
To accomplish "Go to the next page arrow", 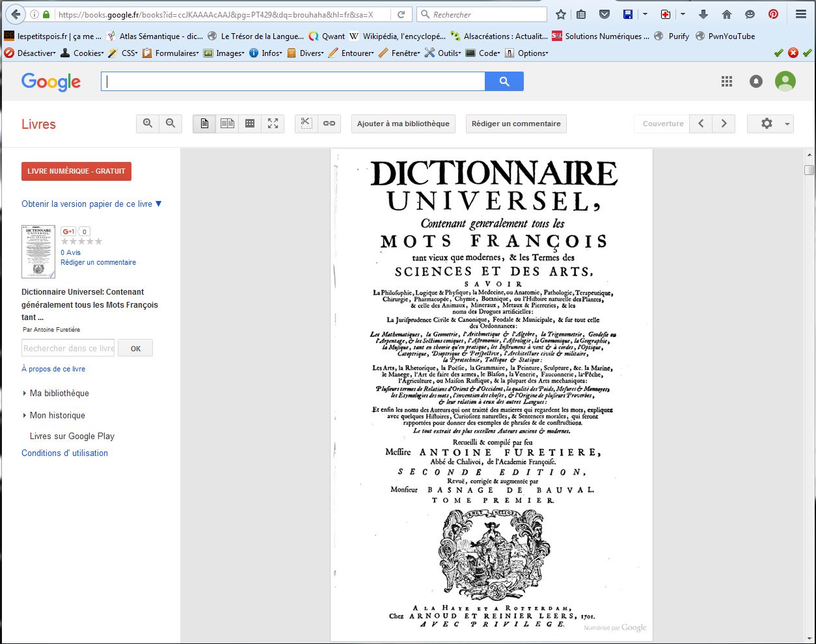I will 724,124.
